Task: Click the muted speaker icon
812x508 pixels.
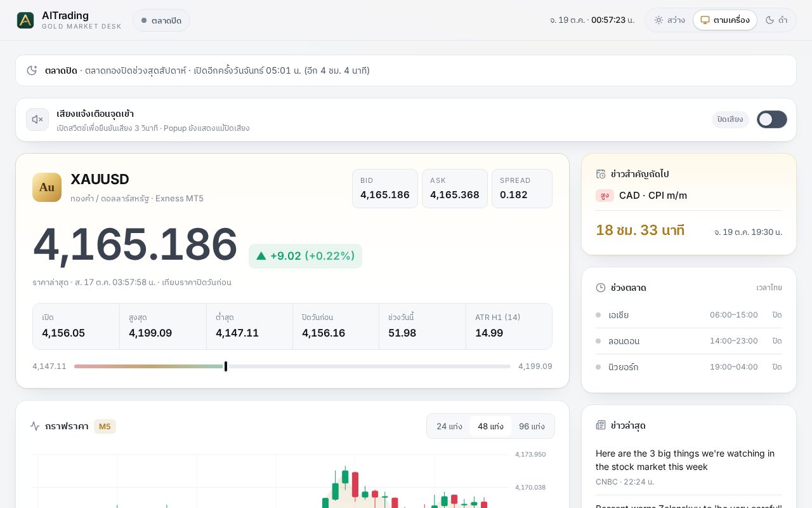Action: 37,119
